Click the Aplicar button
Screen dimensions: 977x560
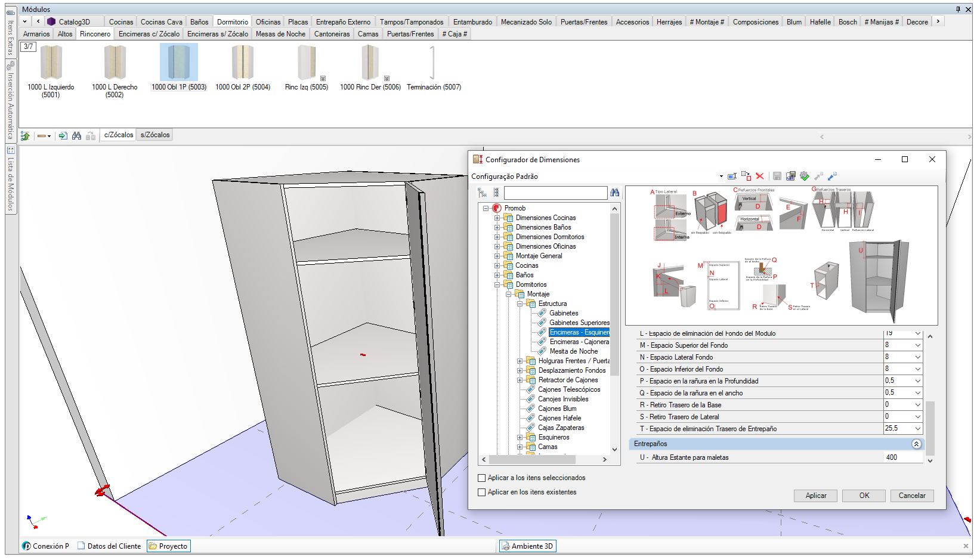point(816,496)
